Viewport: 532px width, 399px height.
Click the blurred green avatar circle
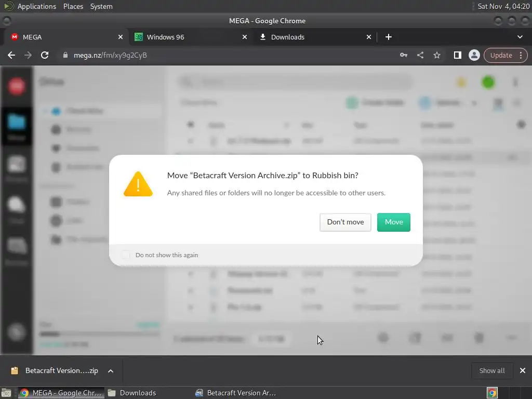coord(488,82)
